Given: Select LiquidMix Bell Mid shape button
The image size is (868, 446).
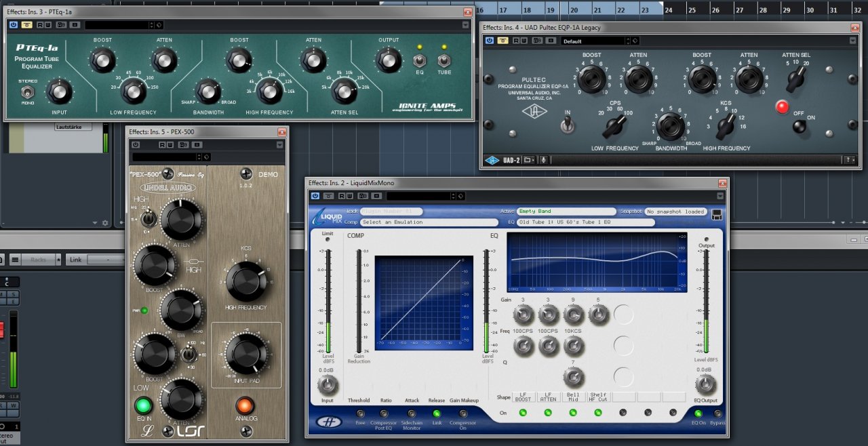Looking at the screenshot, I should [573, 397].
